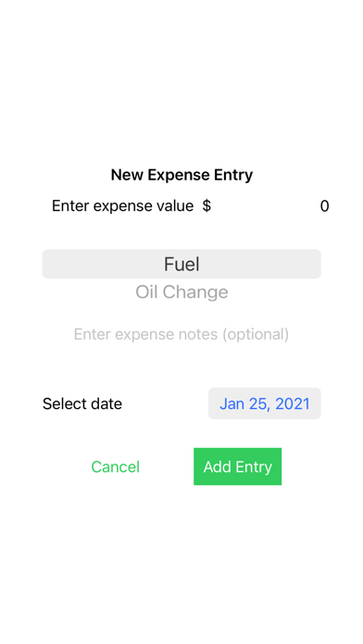The height and width of the screenshot is (644, 363).
Task: Tap the zero amount value
Action: [x=324, y=206]
